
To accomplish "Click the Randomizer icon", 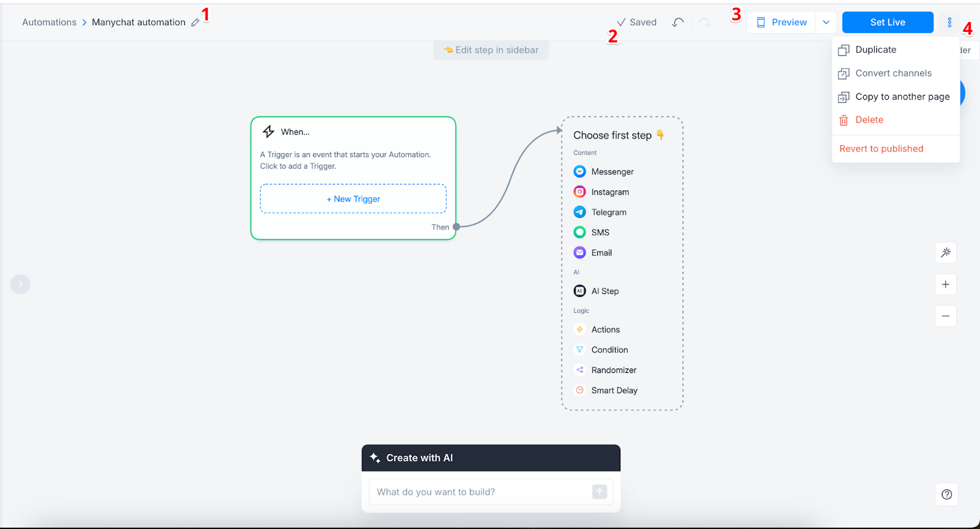I will click(x=579, y=370).
